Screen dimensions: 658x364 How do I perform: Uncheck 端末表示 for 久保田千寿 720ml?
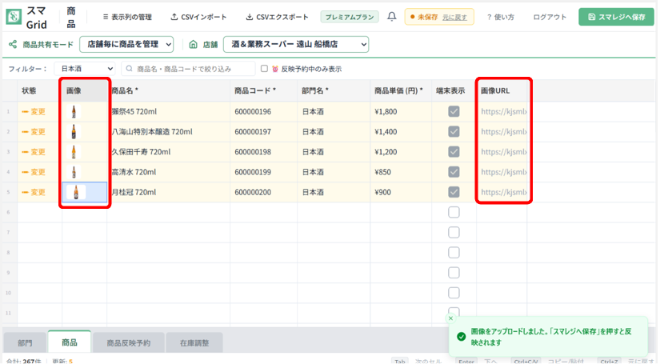tap(454, 152)
